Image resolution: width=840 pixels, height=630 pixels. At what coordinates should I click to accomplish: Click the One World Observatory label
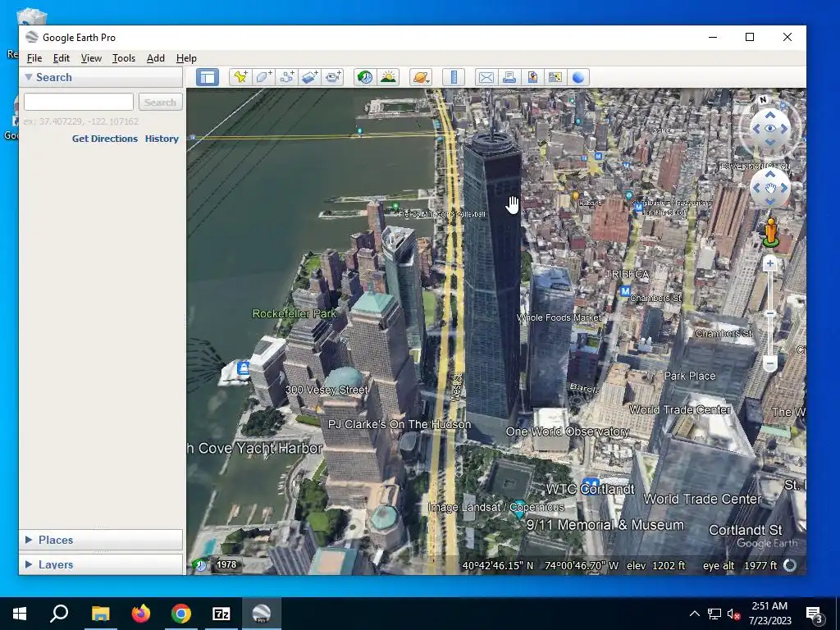pyautogui.click(x=568, y=431)
